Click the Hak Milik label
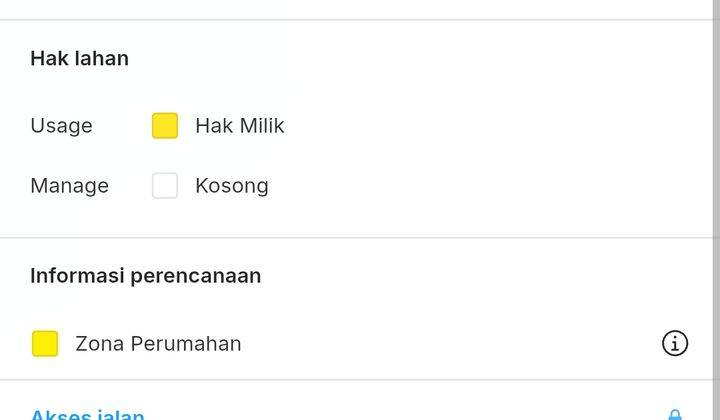Image resolution: width=720 pixels, height=420 pixels. click(240, 126)
